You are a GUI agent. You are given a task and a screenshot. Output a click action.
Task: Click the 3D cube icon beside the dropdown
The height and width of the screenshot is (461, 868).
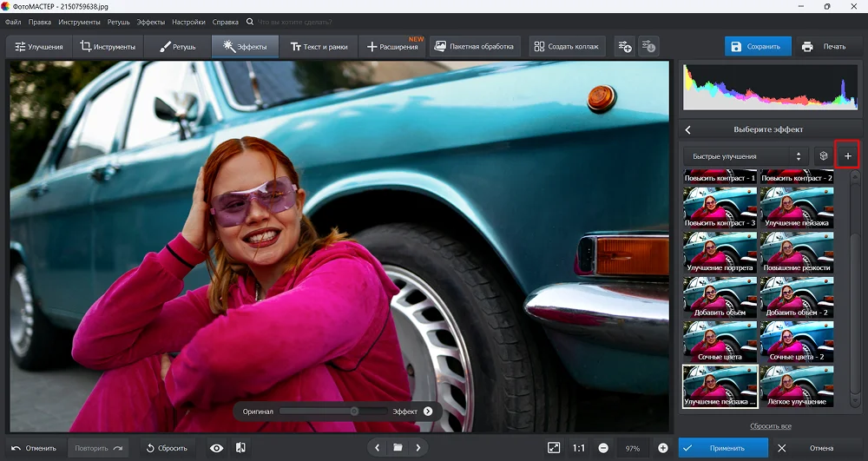(x=823, y=156)
